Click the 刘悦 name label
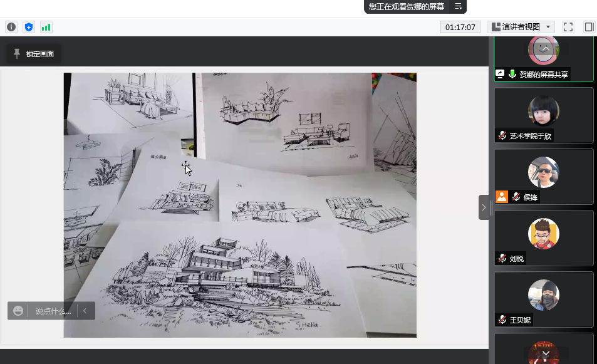Image resolution: width=597 pixels, height=364 pixels. click(x=516, y=259)
